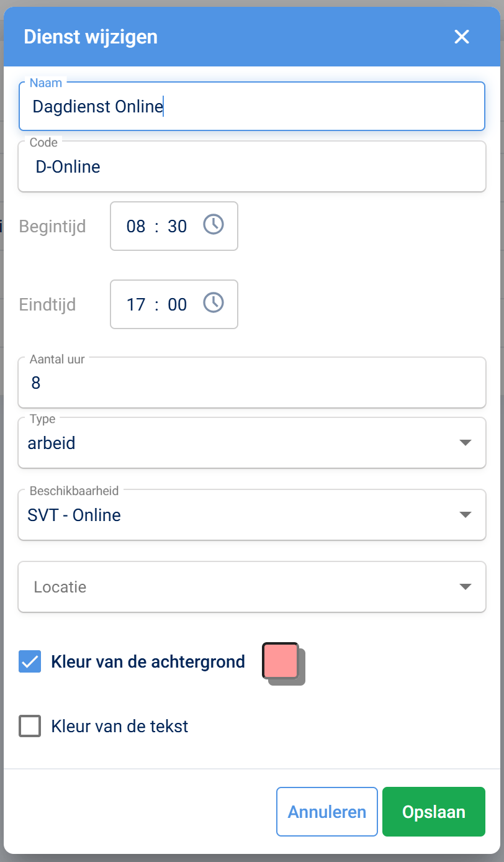The image size is (504, 862).
Task: Close the Dienst wijzigen dialog with X
Action: 462,37
